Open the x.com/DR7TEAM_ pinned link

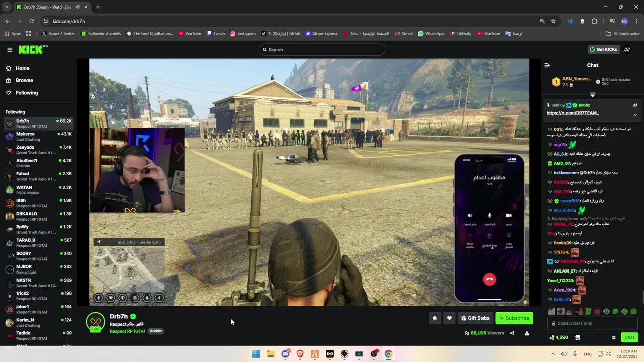coord(573,113)
